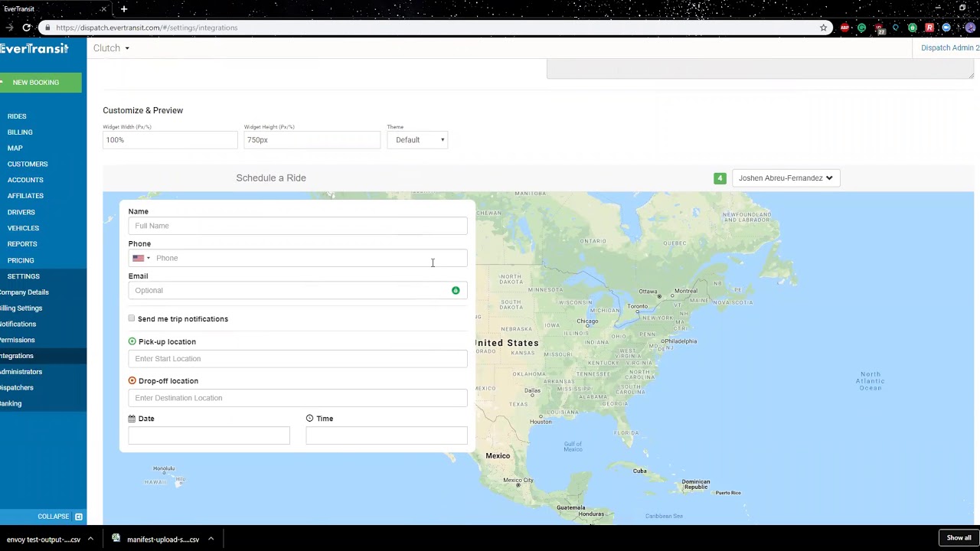Image resolution: width=980 pixels, height=551 pixels.
Task: Open Administrators settings
Action: (x=21, y=372)
